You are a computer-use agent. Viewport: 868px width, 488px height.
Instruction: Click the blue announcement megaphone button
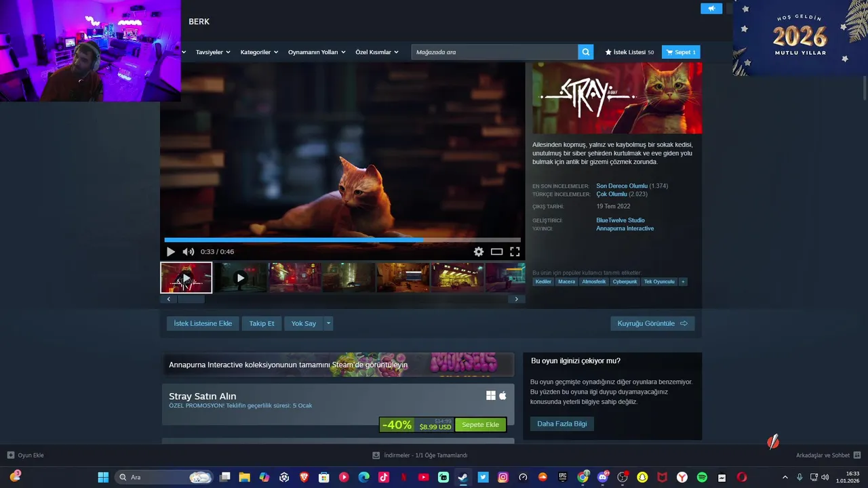coord(712,9)
